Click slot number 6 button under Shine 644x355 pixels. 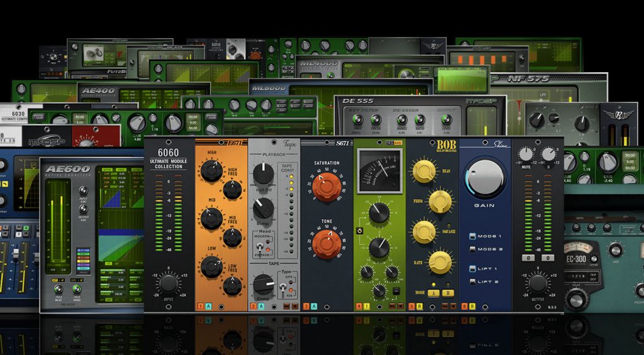pos(465,306)
